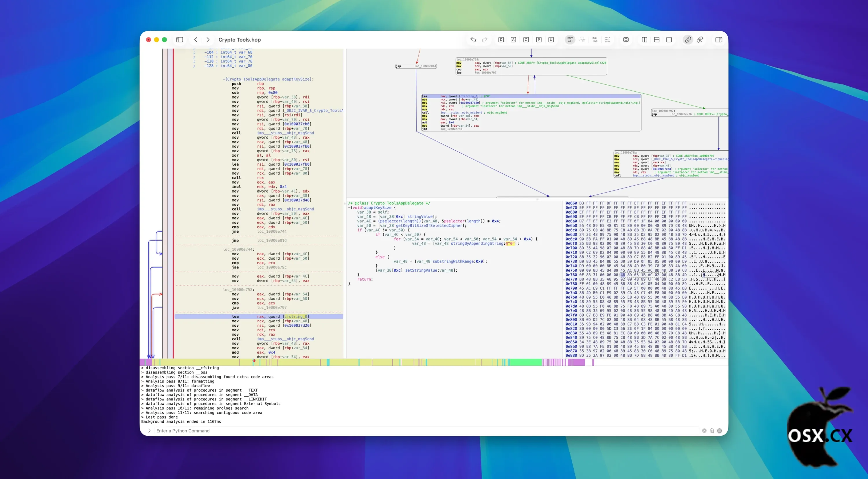Click the unlink views broken chain icon
This screenshot has height=479, width=868.
700,40
